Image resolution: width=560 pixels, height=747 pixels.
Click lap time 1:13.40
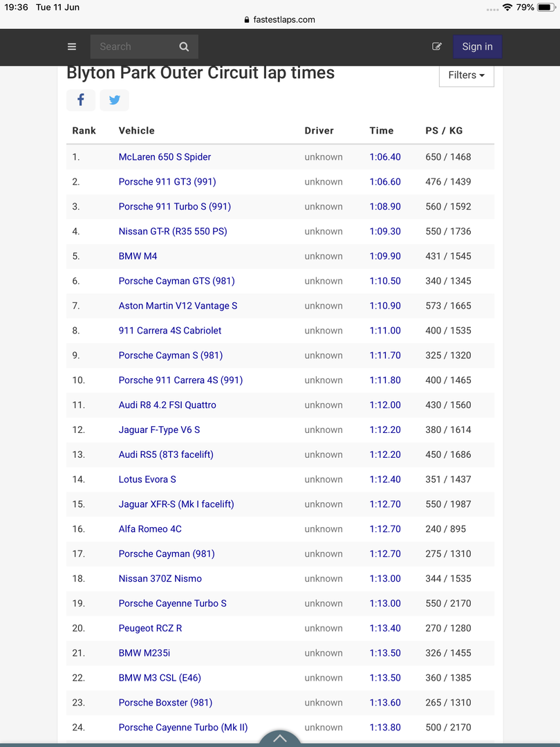point(385,628)
